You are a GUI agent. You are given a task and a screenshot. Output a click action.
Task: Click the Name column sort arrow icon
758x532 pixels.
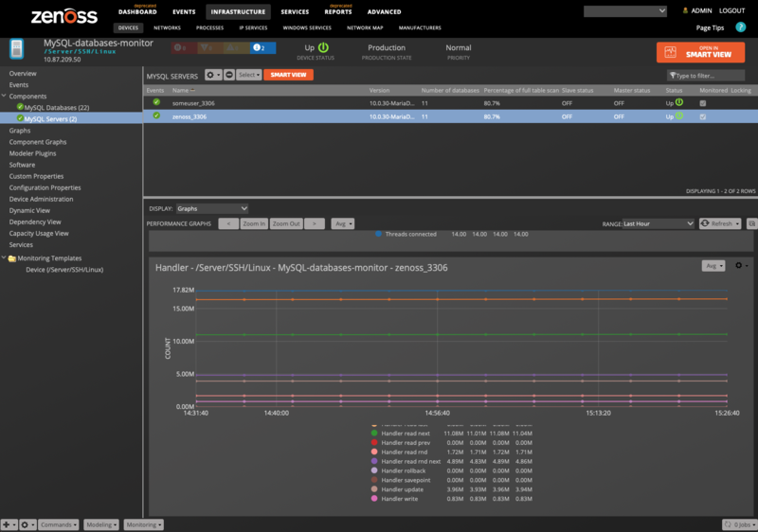[193, 90]
